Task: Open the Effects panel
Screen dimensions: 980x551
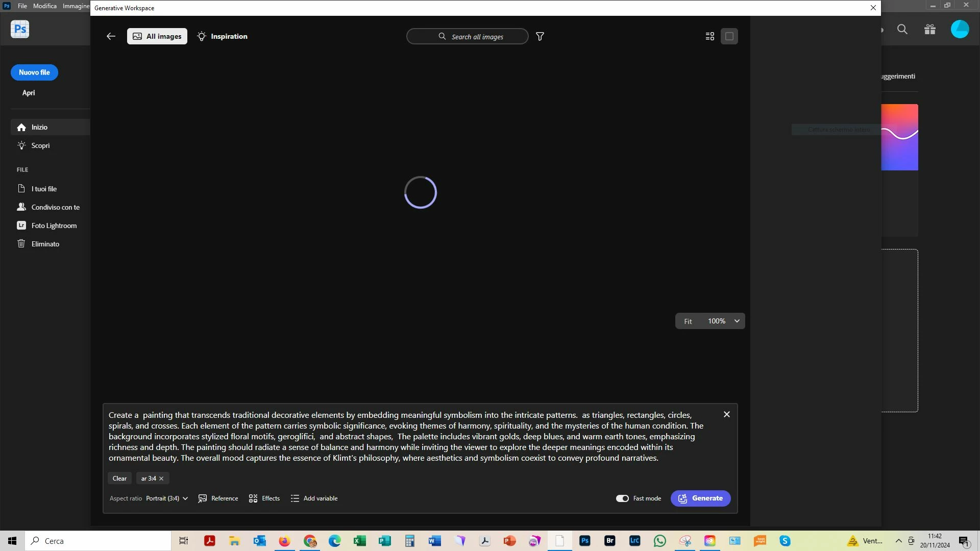Action: pos(264,498)
